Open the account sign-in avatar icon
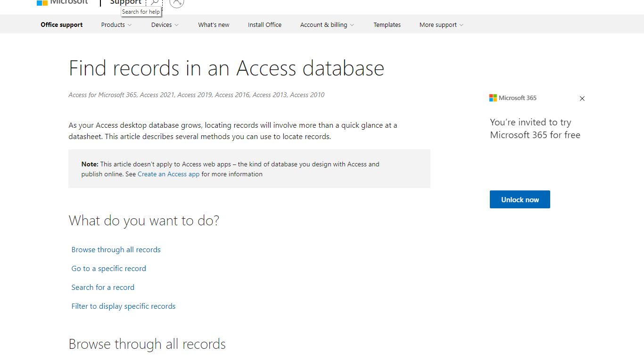 [x=177, y=2]
